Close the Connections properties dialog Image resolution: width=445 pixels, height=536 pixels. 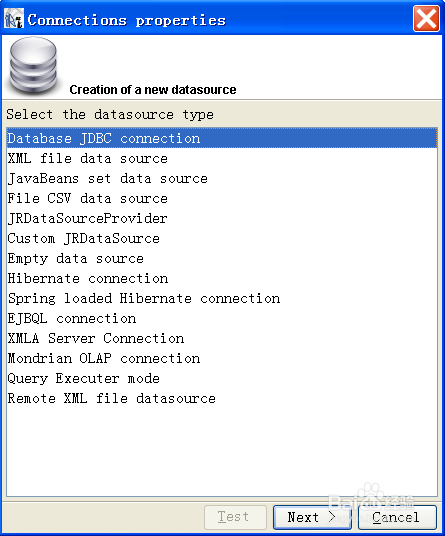point(426,18)
